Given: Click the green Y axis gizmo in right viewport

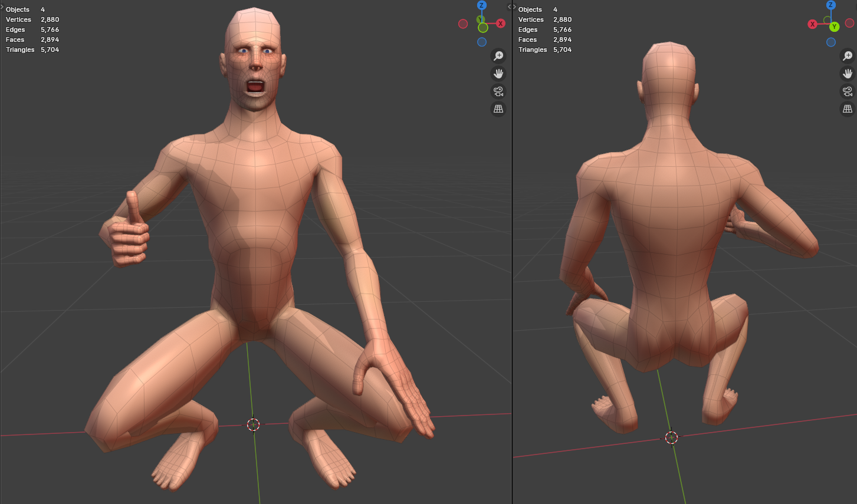Looking at the screenshot, I should (x=834, y=27).
